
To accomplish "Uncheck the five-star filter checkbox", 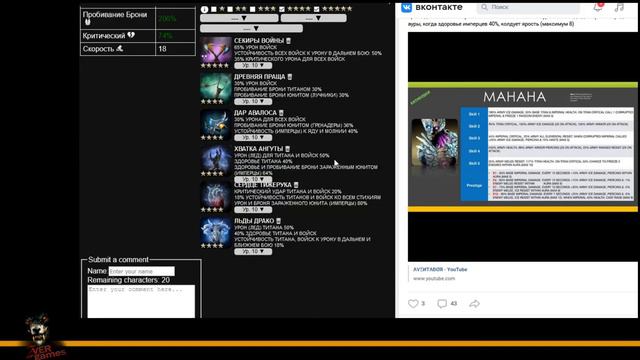I will click(316, 9).
